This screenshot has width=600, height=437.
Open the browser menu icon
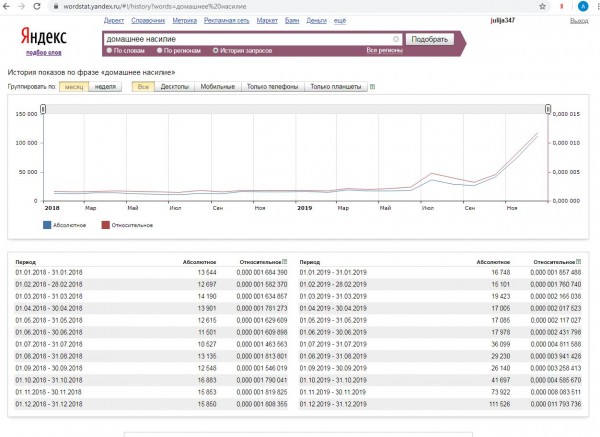587,6
